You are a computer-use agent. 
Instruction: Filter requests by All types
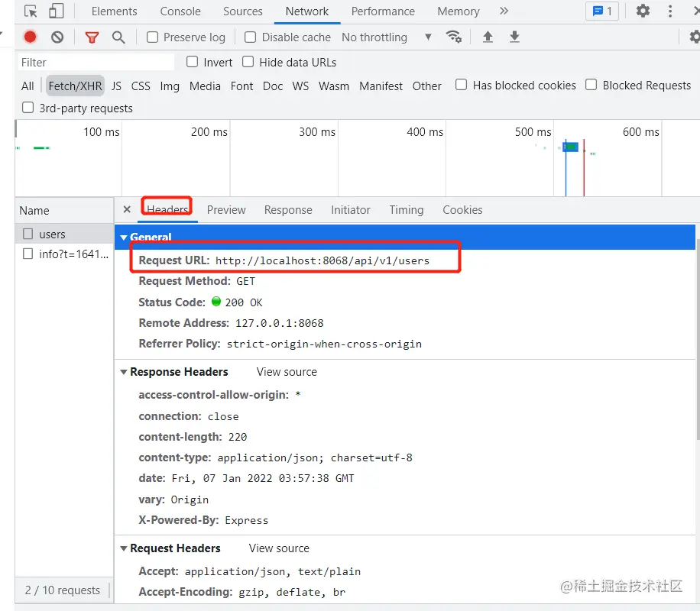point(28,86)
